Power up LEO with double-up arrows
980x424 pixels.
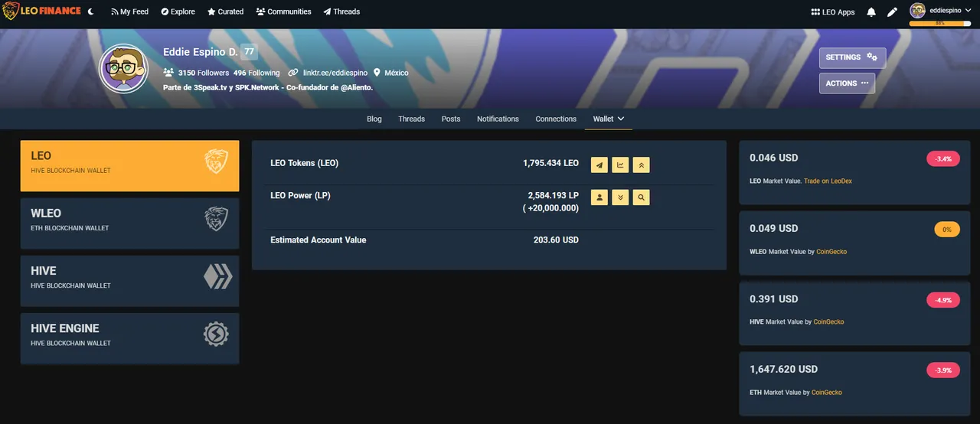(642, 165)
